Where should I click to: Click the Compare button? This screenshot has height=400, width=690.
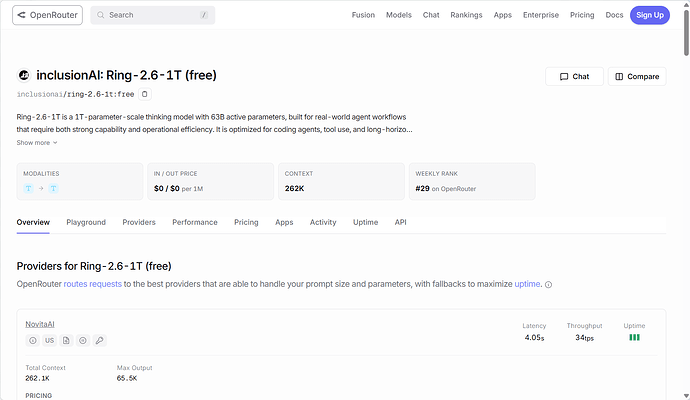pyautogui.click(x=637, y=77)
